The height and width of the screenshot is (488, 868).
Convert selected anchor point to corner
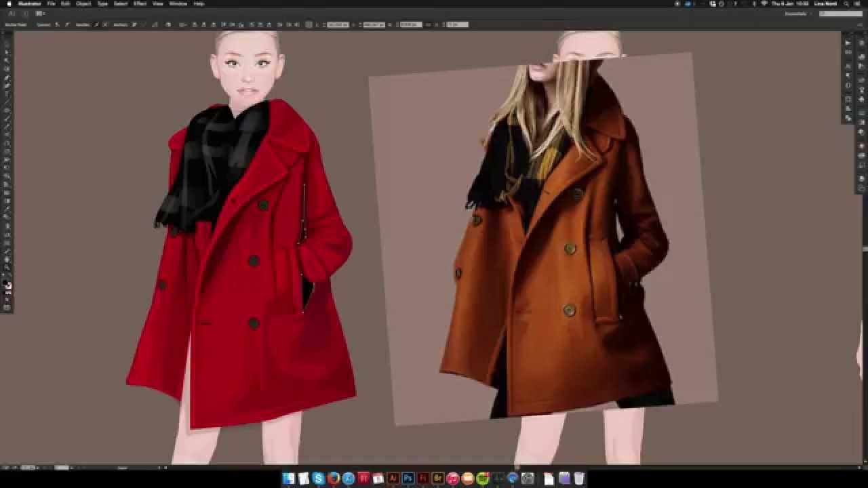pyautogui.click(x=57, y=24)
